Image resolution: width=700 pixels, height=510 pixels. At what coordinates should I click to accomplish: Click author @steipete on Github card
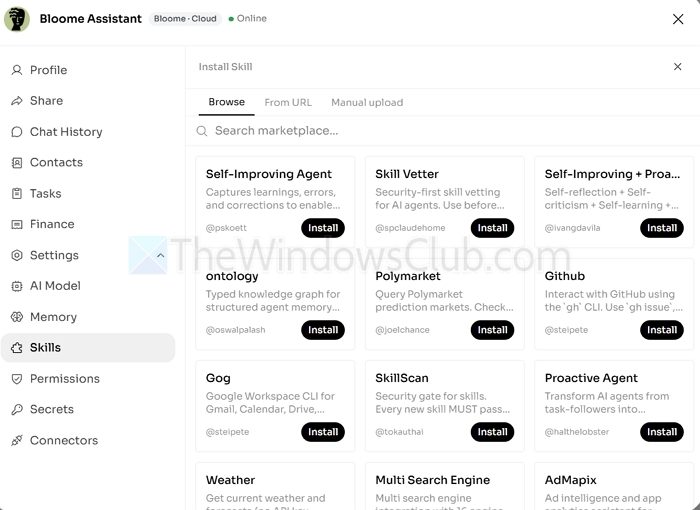567,330
